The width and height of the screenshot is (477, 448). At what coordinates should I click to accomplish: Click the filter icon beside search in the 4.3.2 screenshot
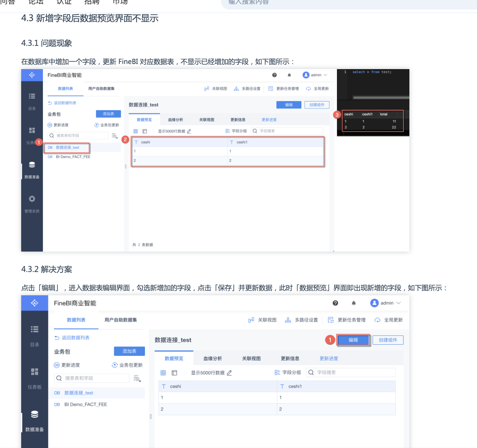coord(137,379)
